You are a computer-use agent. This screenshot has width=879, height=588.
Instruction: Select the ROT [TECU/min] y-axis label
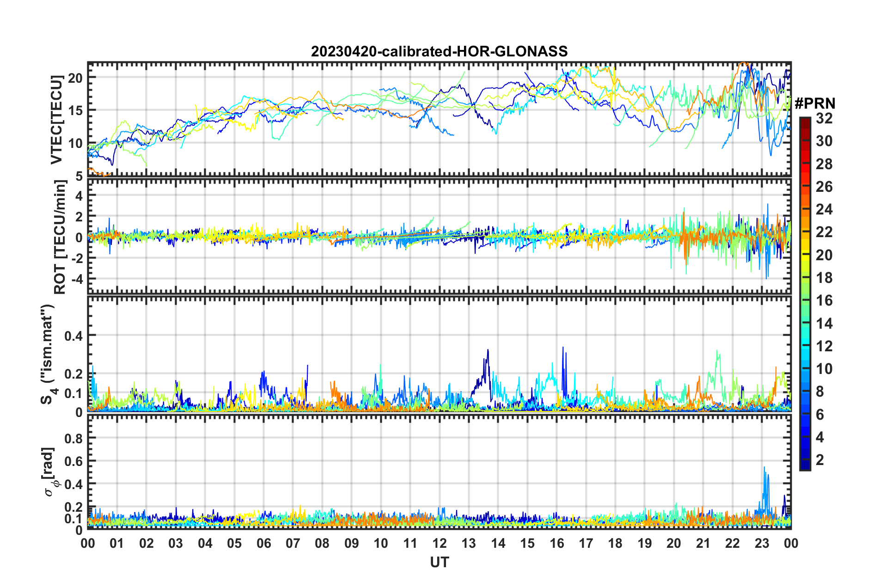(60, 237)
